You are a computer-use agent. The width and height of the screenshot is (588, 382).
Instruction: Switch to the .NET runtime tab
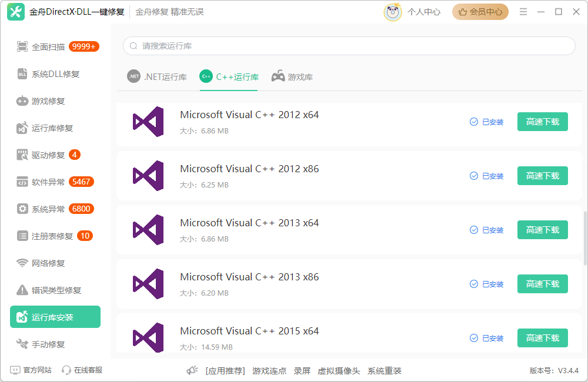pos(157,77)
